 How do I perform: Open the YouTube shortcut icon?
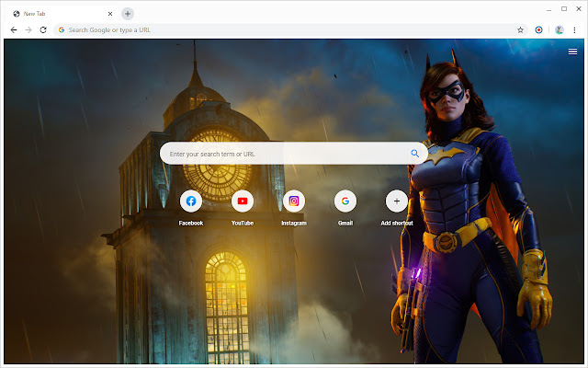coord(243,201)
